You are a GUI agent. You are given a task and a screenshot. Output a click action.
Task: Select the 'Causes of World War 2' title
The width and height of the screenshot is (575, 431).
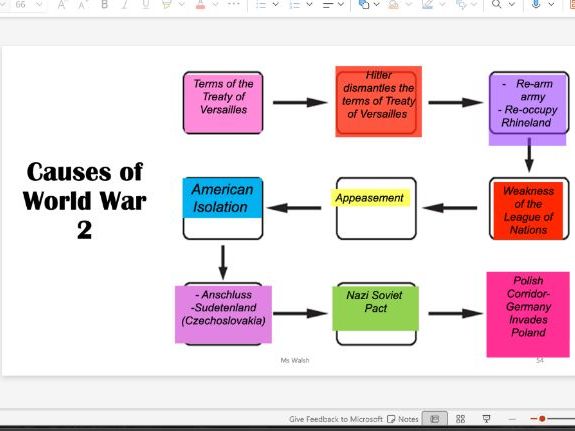(x=84, y=201)
